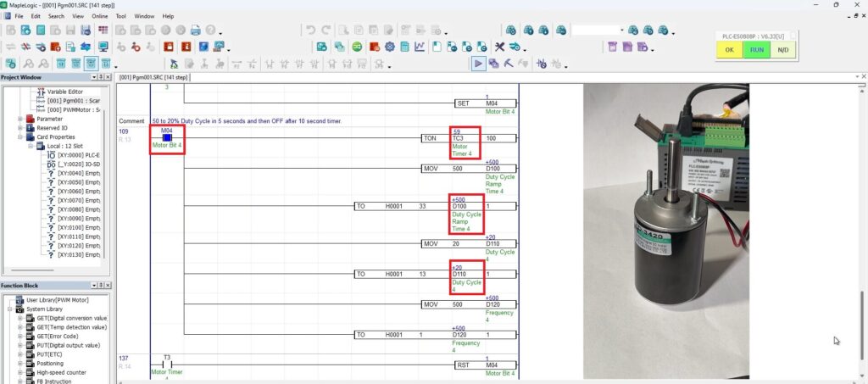Click the SET M04 coil instruction
This screenshot has height=384, width=868.
tap(486, 103)
